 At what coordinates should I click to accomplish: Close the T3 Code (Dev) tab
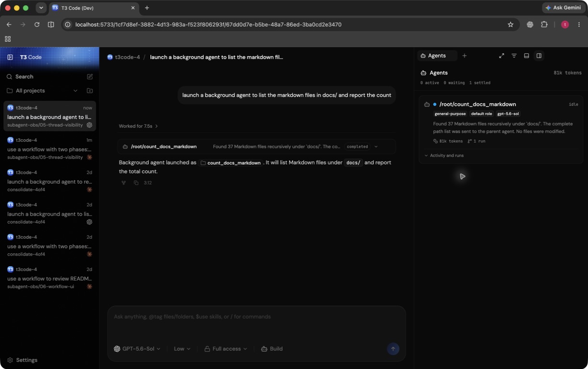click(133, 8)
